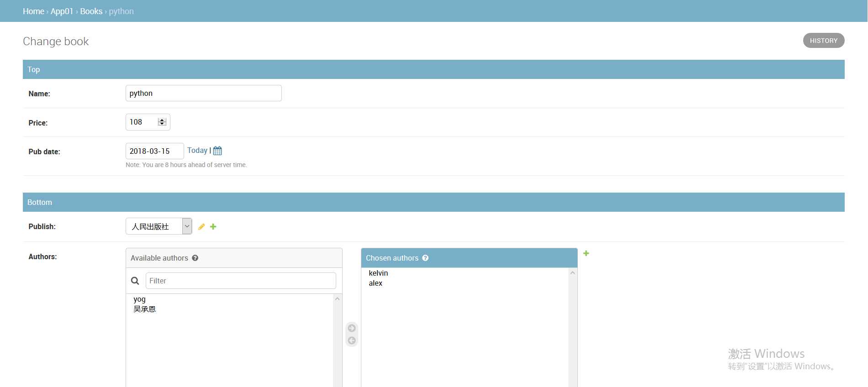The height and width of the screenshot is (387, 868).
Task: Open the Pub date calendar picker icon
Action: pyautogui.click(x=217, y=151)
